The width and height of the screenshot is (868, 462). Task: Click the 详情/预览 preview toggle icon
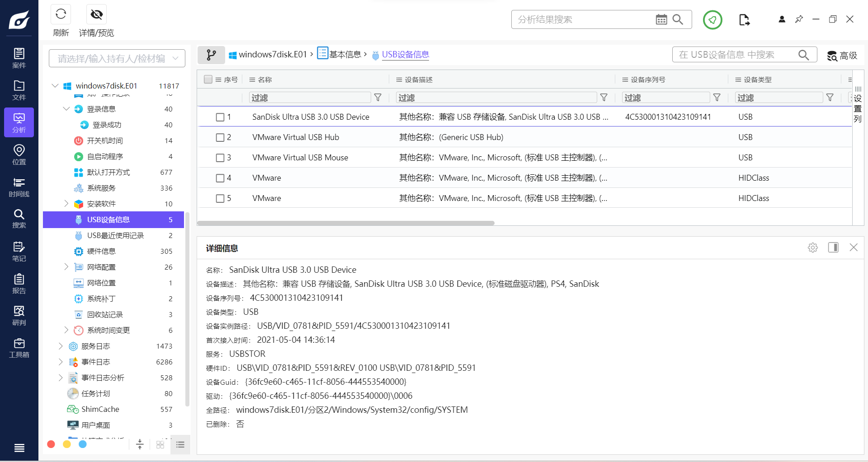[96, 14]
